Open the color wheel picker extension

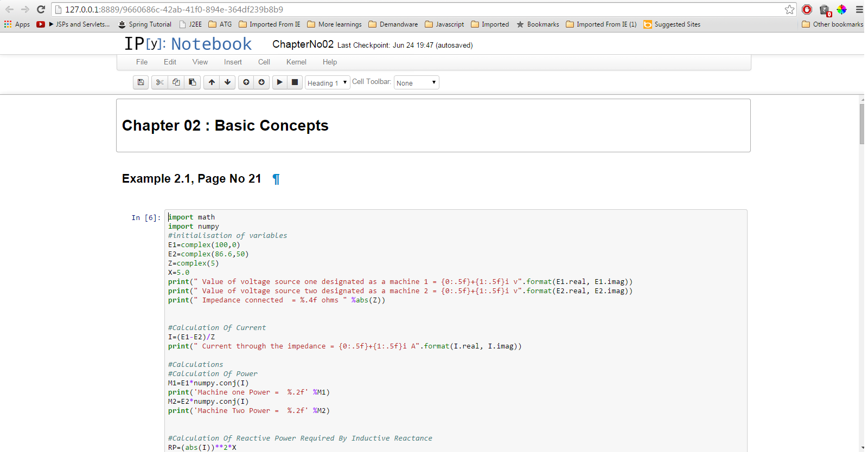(841, 10)
